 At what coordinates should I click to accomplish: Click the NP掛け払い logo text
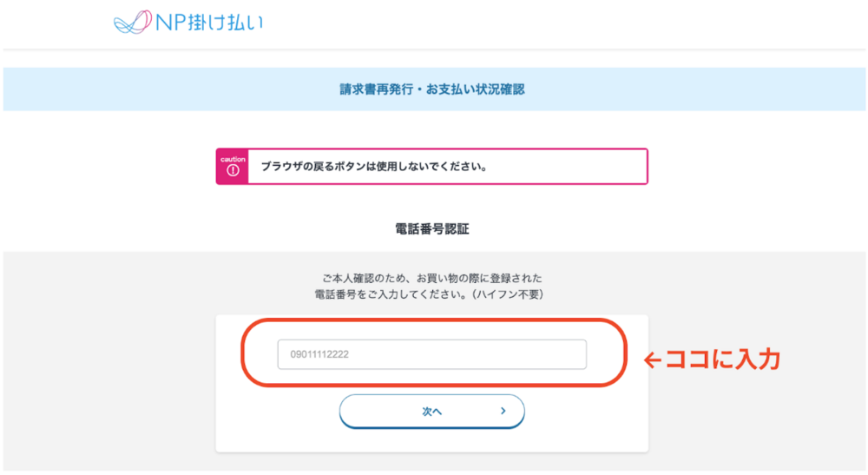tap(208, 23)
